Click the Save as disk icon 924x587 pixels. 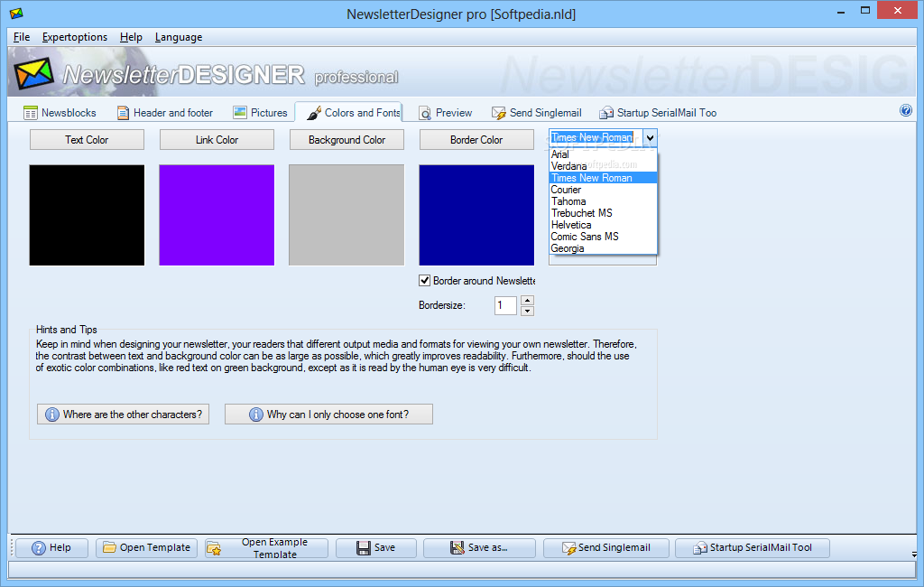(x=457, y=548)
